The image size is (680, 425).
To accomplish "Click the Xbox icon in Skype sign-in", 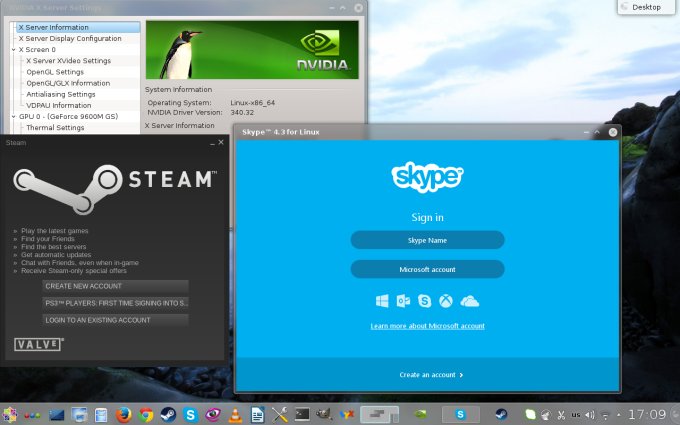I will point(446,301).
